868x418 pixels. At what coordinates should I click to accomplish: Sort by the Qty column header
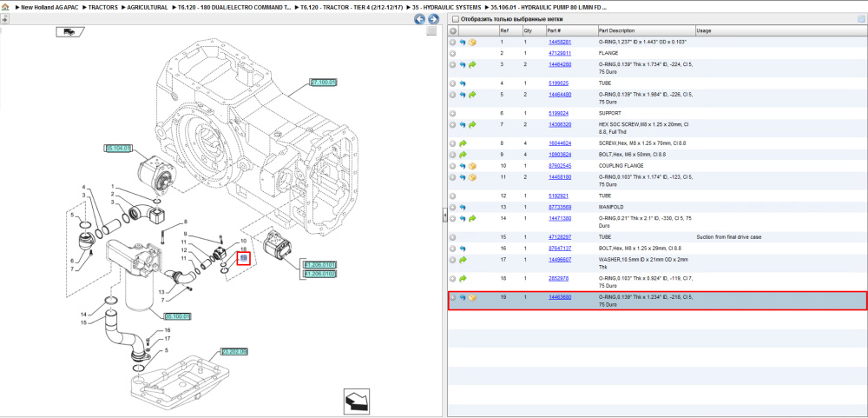[534, 31]
